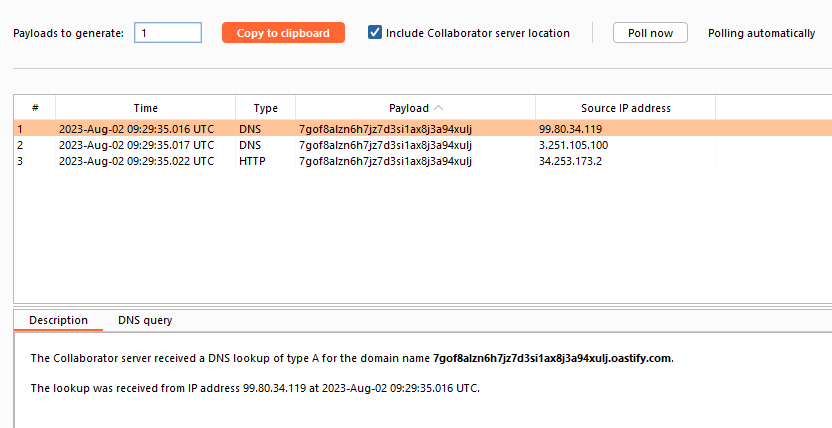Open the Description tab
The image size is (832, 428).
pyautogui.click(x=58, y=320)
